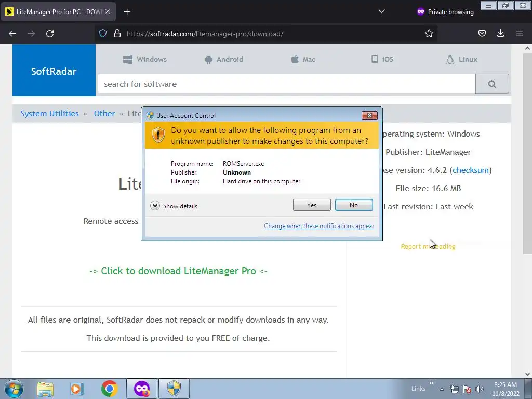532x399 pixels.
Task: Open the Other breadcrumb link
Action: [x=104, y=114]
